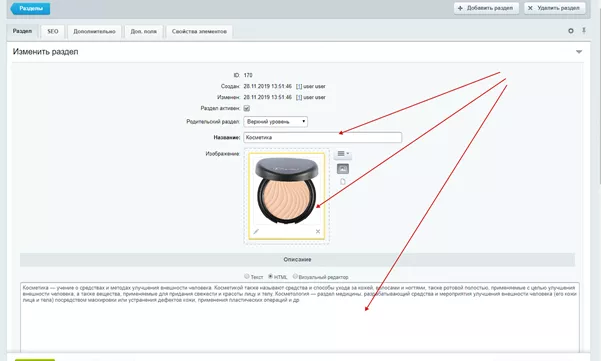Screen dimensions: 601x361
Task: Open the image menu hamburger icon
Action: click(343, 154)
